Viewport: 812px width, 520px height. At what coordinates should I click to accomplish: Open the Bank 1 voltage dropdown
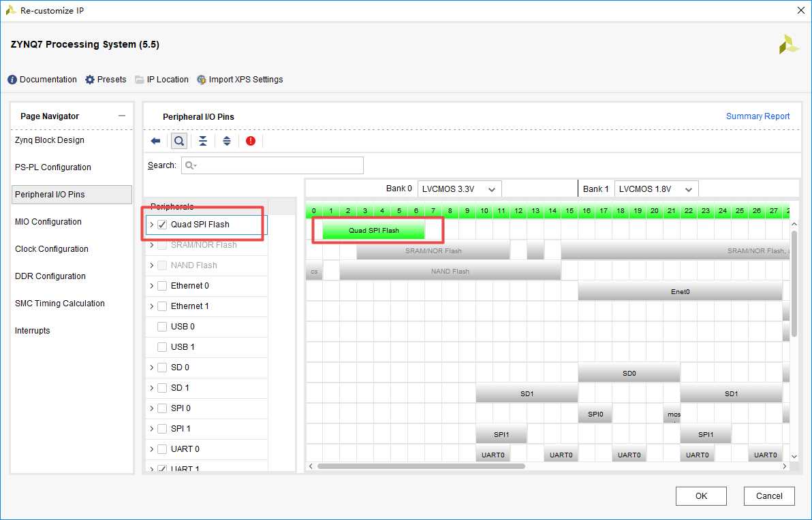click(656, 189)
